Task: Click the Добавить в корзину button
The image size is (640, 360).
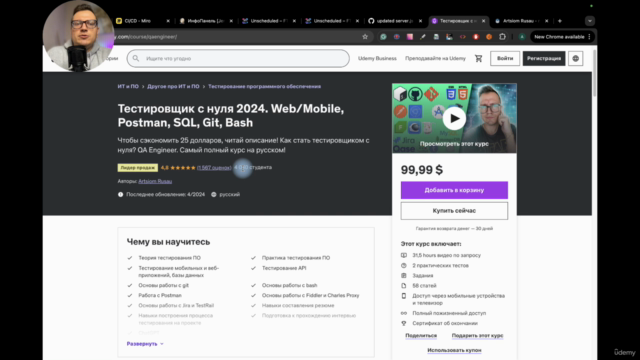Action: click(x=454, y=190)
